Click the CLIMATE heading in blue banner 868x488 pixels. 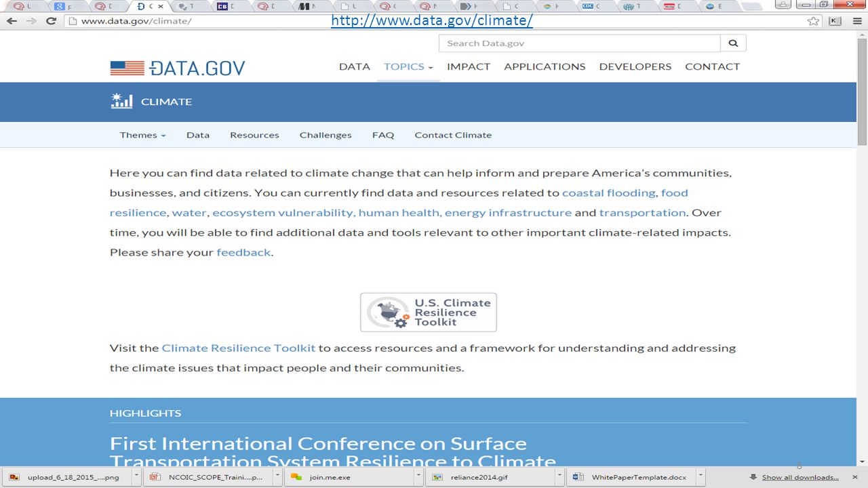[166, 102]
